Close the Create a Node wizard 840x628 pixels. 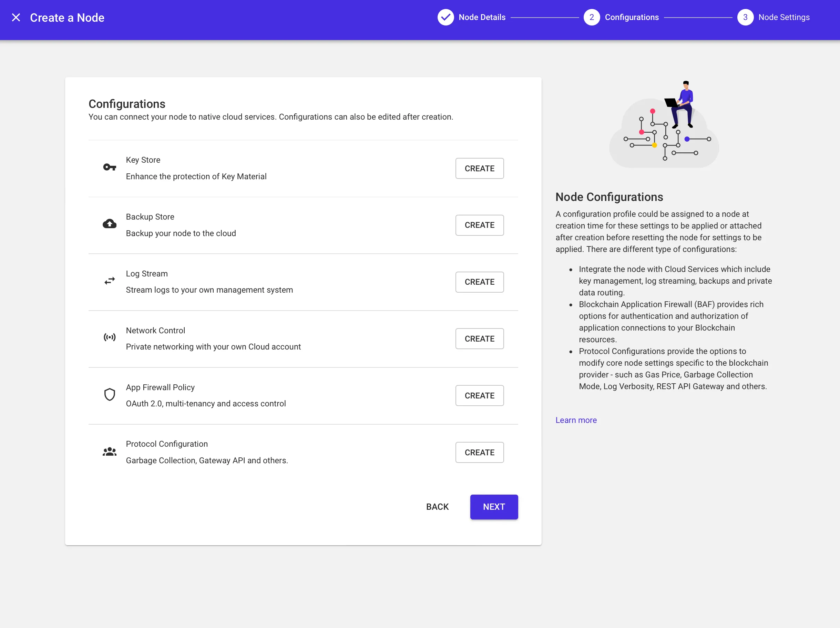click(x=16, y=17)
